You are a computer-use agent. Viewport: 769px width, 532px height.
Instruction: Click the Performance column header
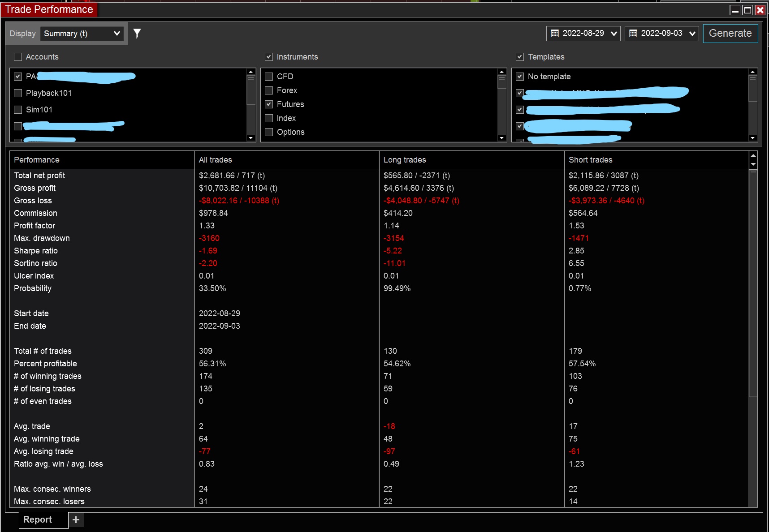coord(102,160)
